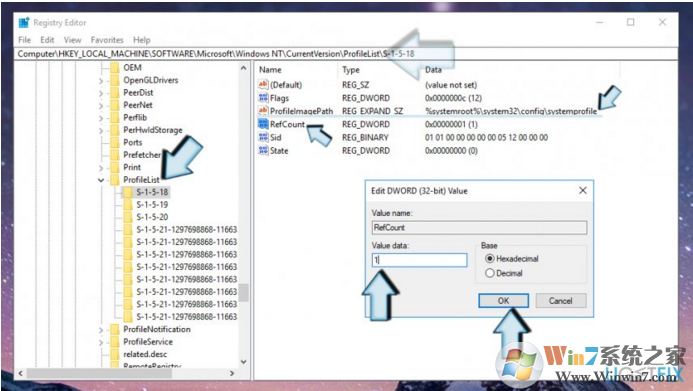Click the S-1-5-18 folder icon
Image resolution: width=693 pixels, height=391 pixels.
click(x=128, y=192)
